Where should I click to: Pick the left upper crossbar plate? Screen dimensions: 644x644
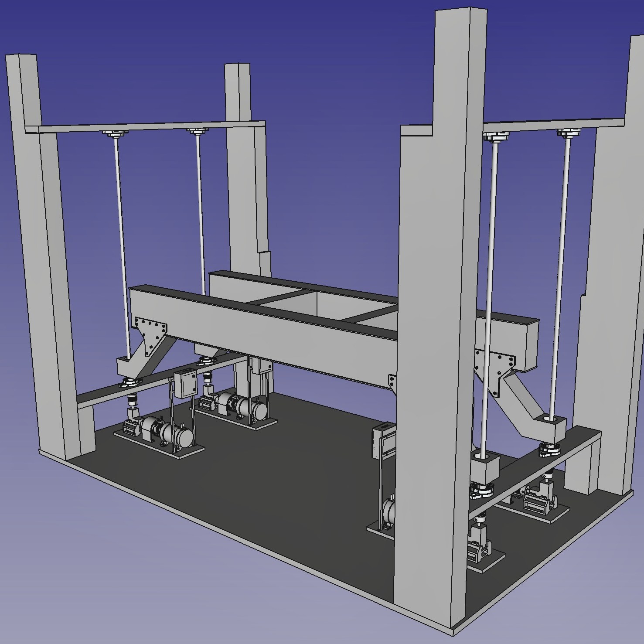click(144, 127)
